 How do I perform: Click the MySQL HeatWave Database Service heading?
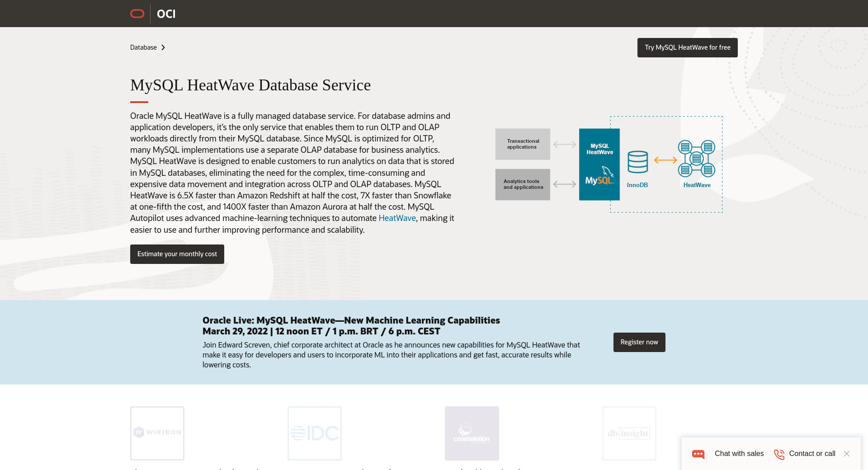pyautogui.click(x=250, y=85)
